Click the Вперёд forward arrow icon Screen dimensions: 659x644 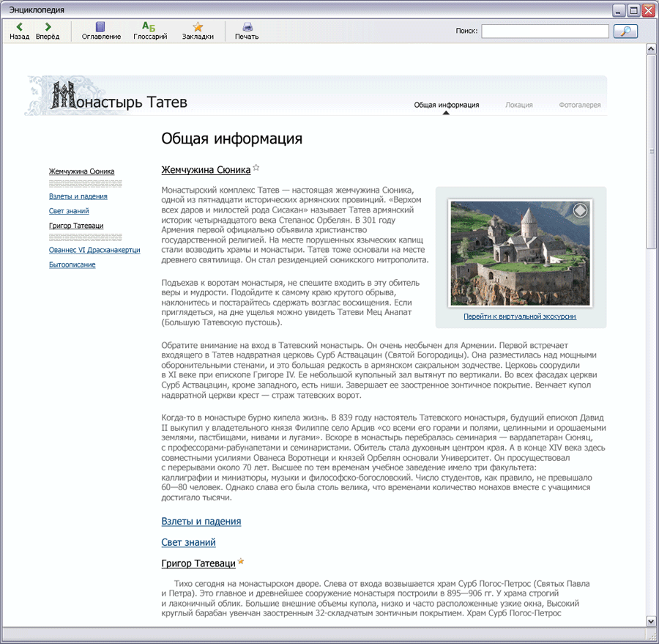[48, 27]
